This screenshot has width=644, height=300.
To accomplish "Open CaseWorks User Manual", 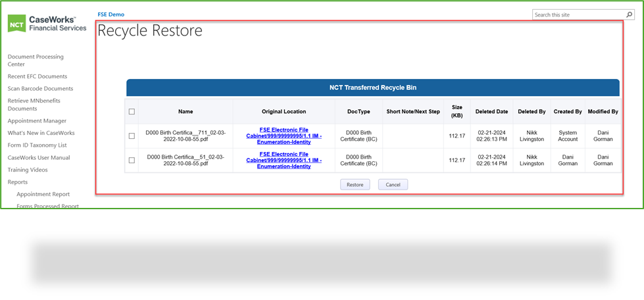I will pyautogui.click(x=39, y=158).
